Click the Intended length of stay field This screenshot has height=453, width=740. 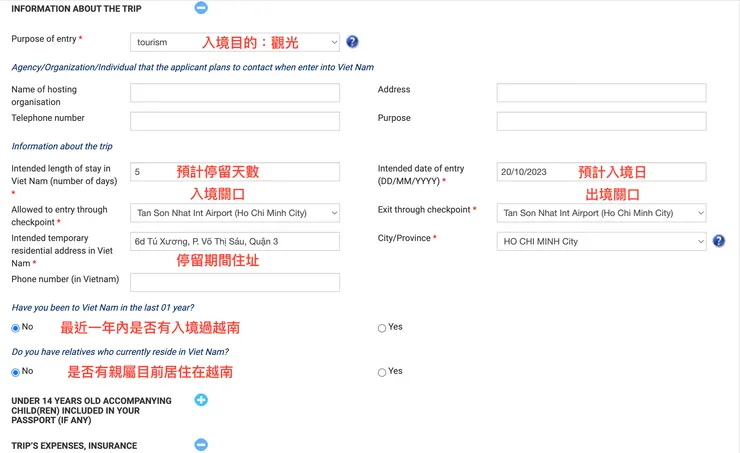(x=235, y=172)
